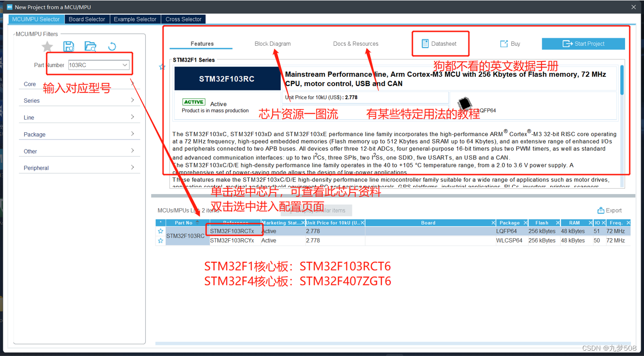Close the New Project window
The image size is (644, 356).
[x=633, y=7]
